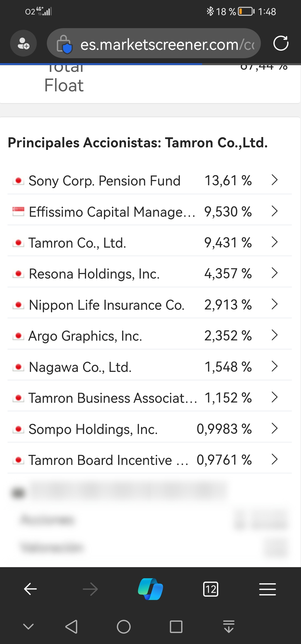Expand Nagawa Co., Ltd. chevron
Viewport: 301px width, 644px height.
(x=275, y=366)
